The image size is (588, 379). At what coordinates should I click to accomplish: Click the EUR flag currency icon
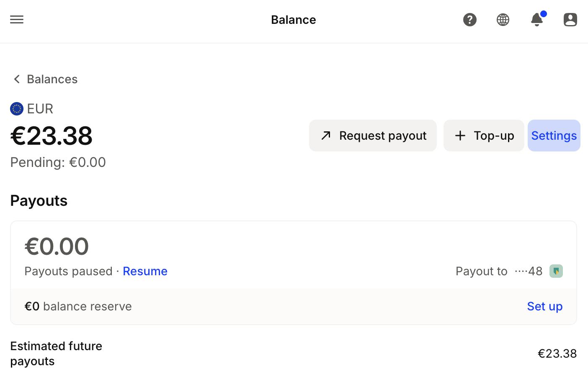point(17,109)
